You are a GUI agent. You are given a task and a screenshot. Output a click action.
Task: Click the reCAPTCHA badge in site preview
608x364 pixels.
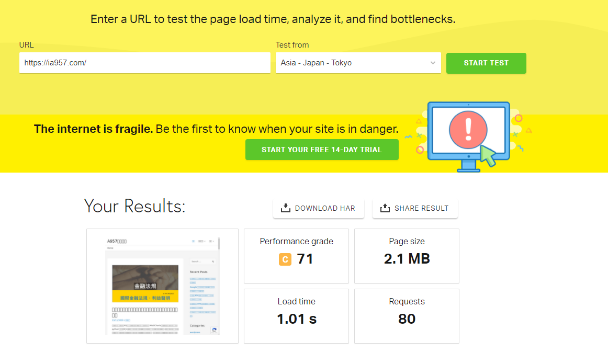coord(214,330)
